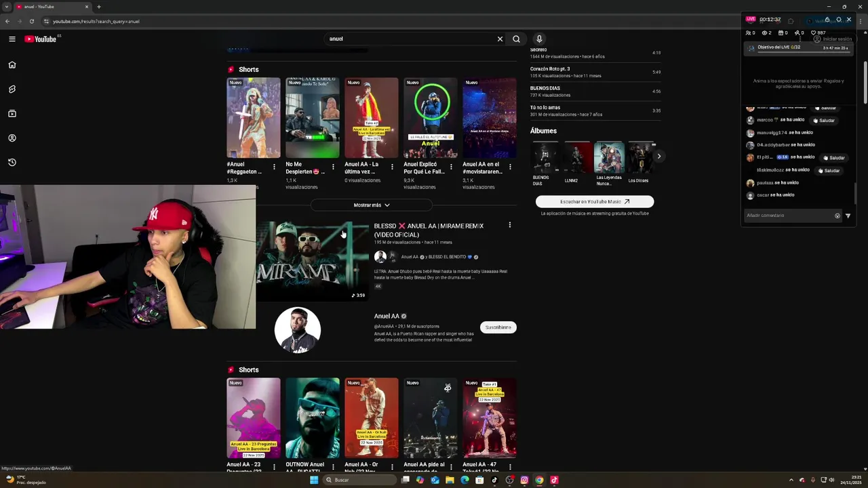Open BUENOS DIAS album cover
The height and width of the screenshot is (488, 868).
point(545,158)
